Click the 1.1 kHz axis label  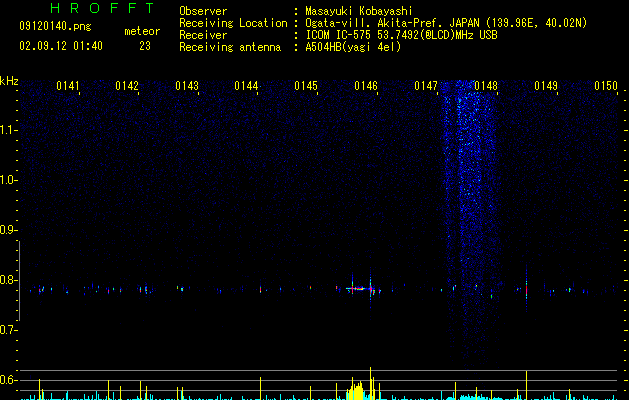pyautogui.click(x=8, y=130)
